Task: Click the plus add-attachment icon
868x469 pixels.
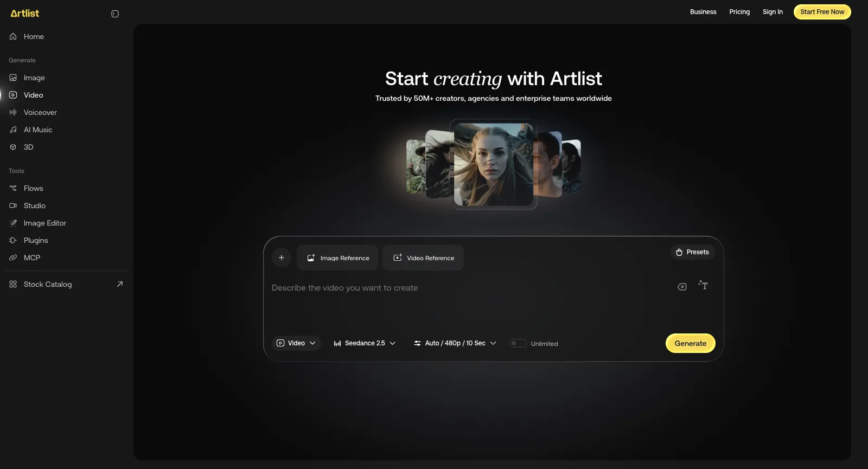Action: click(282, 258)
